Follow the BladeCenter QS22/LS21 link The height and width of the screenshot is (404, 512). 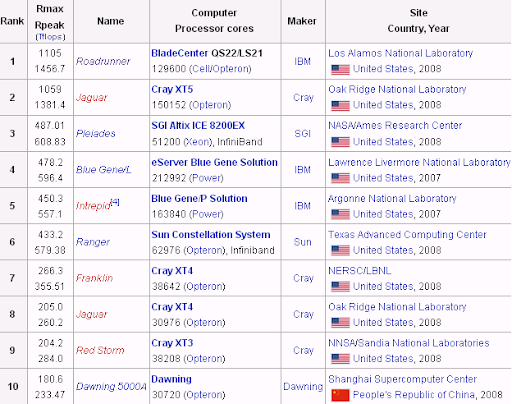(207, 53)
